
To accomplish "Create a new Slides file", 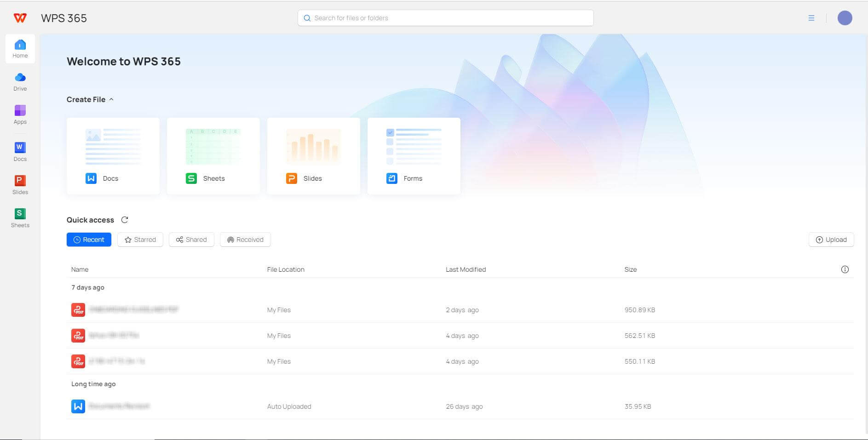I will (x=314, y=156).
